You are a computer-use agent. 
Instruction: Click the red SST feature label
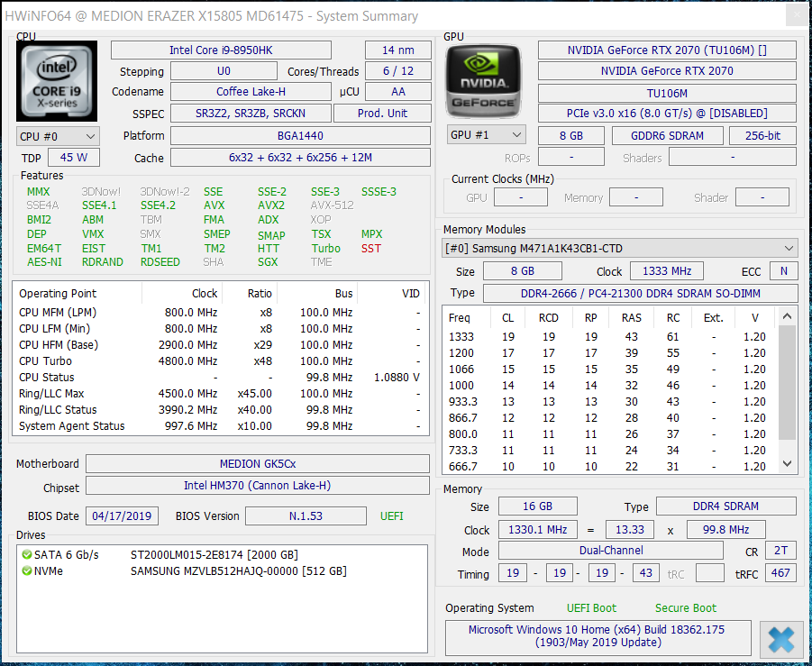(x=370, y=248)
